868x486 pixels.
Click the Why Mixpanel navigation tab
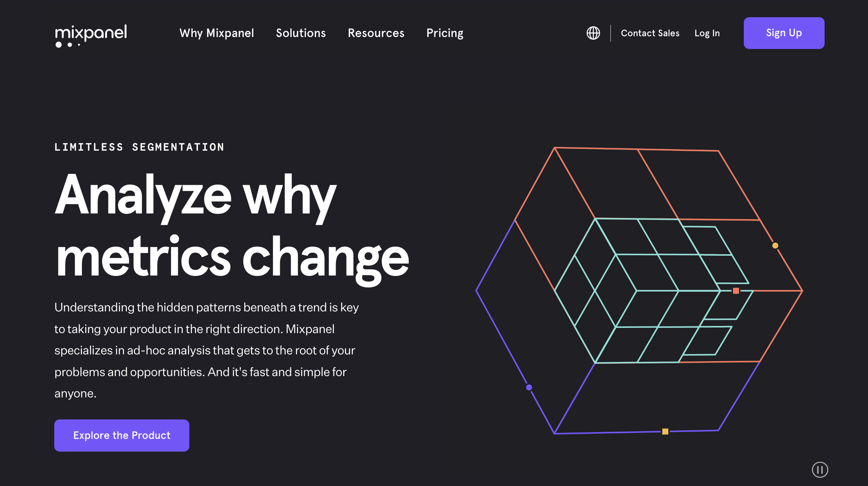(216, 33)
